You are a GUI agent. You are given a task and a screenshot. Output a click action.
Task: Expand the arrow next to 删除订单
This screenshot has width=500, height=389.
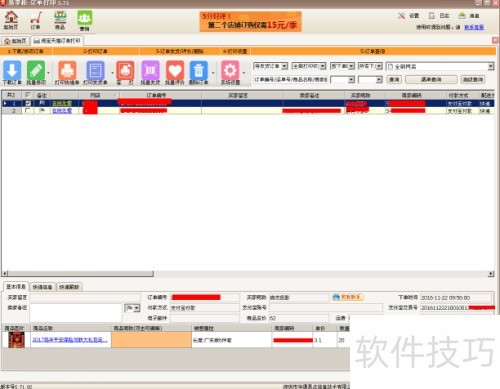pyautogui.click(x=213, y=73)
